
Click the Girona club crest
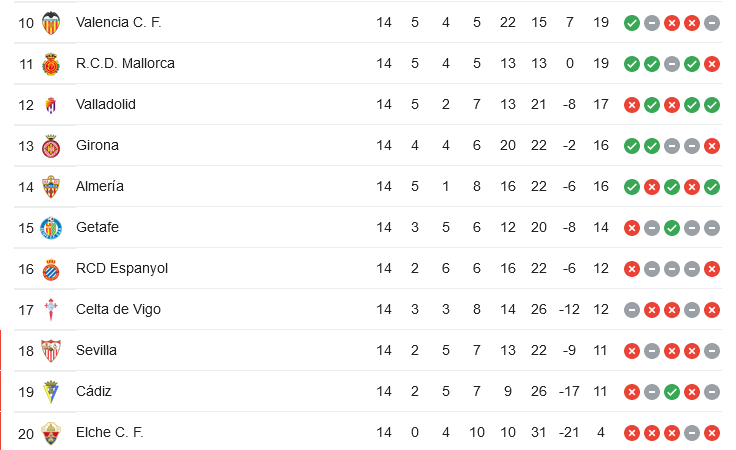click(x=51, y=146)
